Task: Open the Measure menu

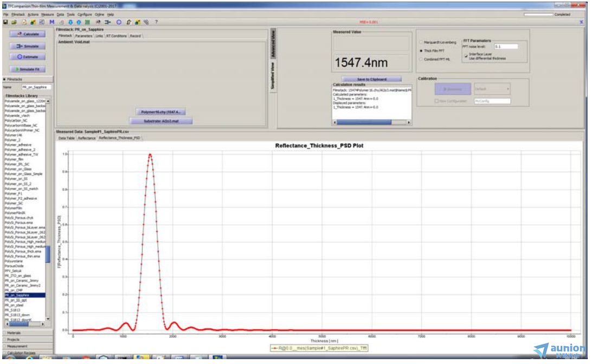Action: (48, 14)
